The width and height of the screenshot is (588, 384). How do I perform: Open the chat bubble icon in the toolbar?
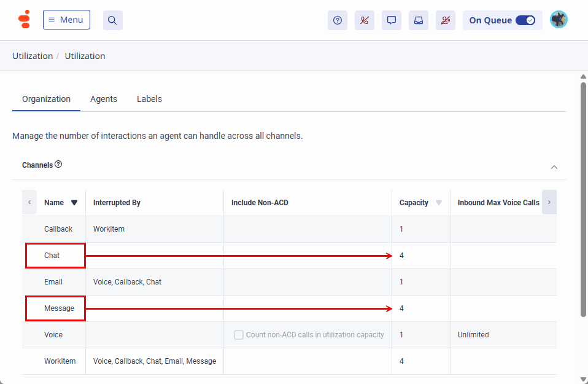[391, 20]
